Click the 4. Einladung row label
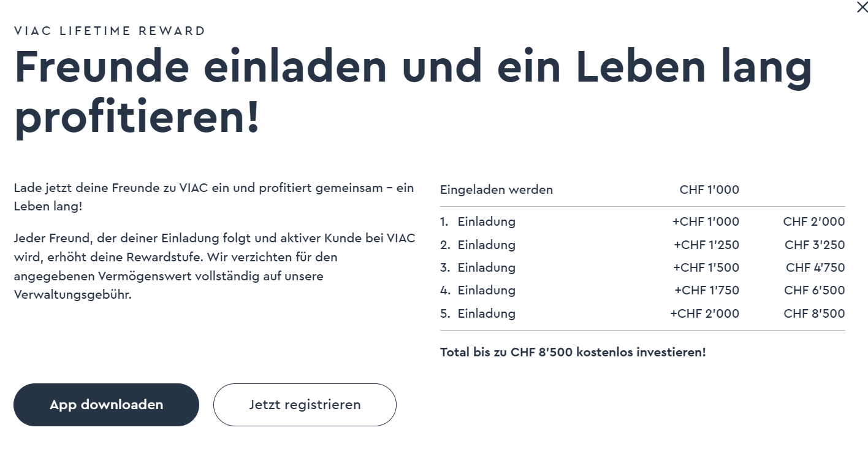The height and width of the screenshot is (449, 868). click(478, 290)
